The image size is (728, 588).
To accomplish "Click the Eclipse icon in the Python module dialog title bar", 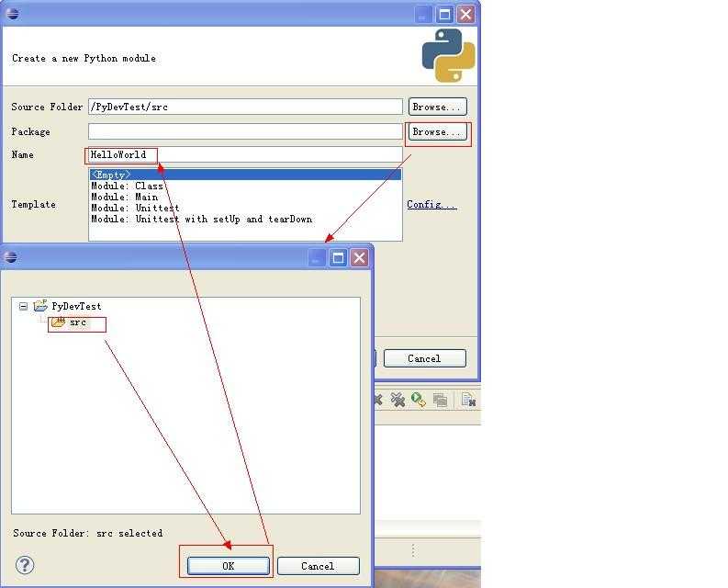I will coord(13,14).
